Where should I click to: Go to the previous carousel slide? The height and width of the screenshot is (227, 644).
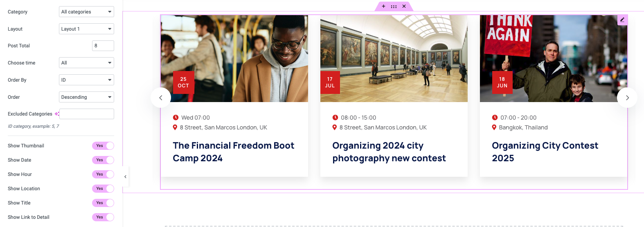pyautogui.click(x=161, y=98)
